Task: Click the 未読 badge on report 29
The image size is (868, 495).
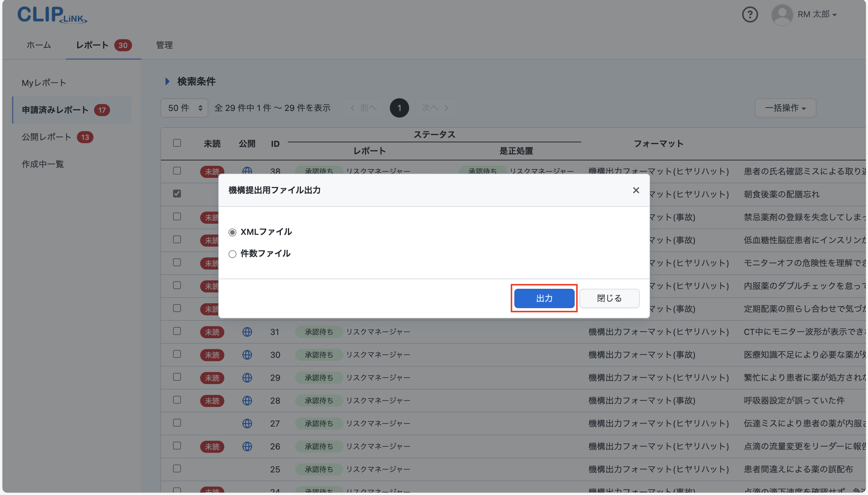Action: coord(212,378)
